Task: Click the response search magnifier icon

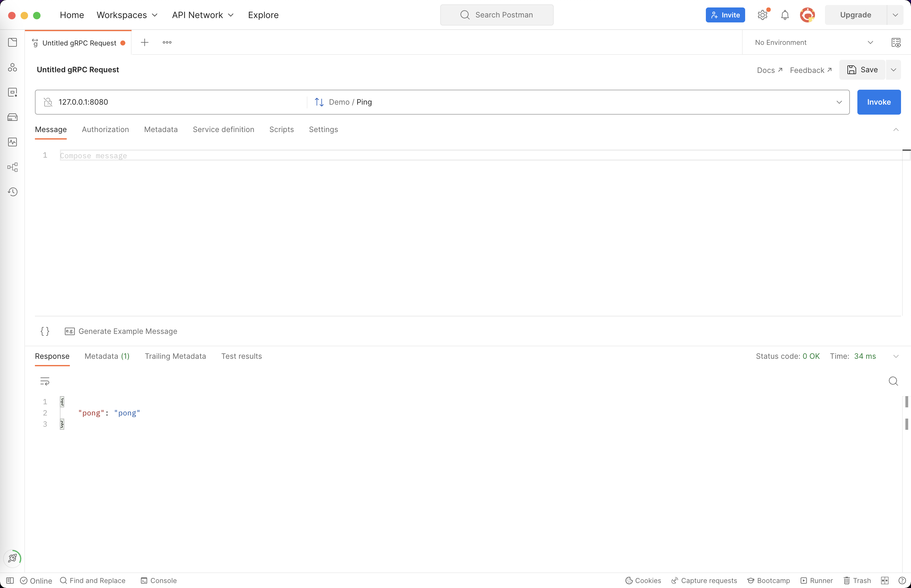Action: (893, 381)
